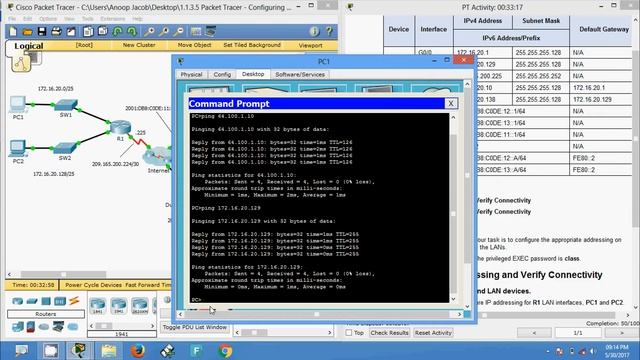The image size is (640, 360).
Task: Select the Switches device category icon
Action: (x=32, y=302)
